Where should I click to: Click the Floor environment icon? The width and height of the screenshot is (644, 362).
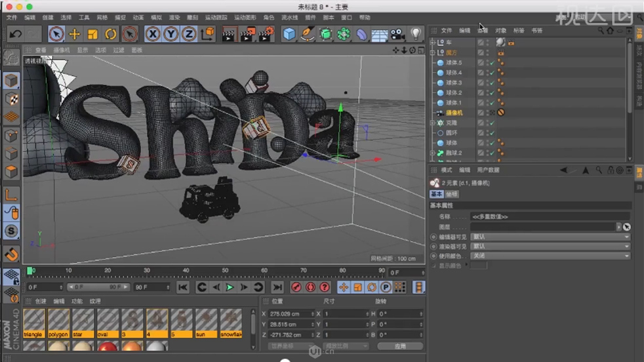click(380, 35)
